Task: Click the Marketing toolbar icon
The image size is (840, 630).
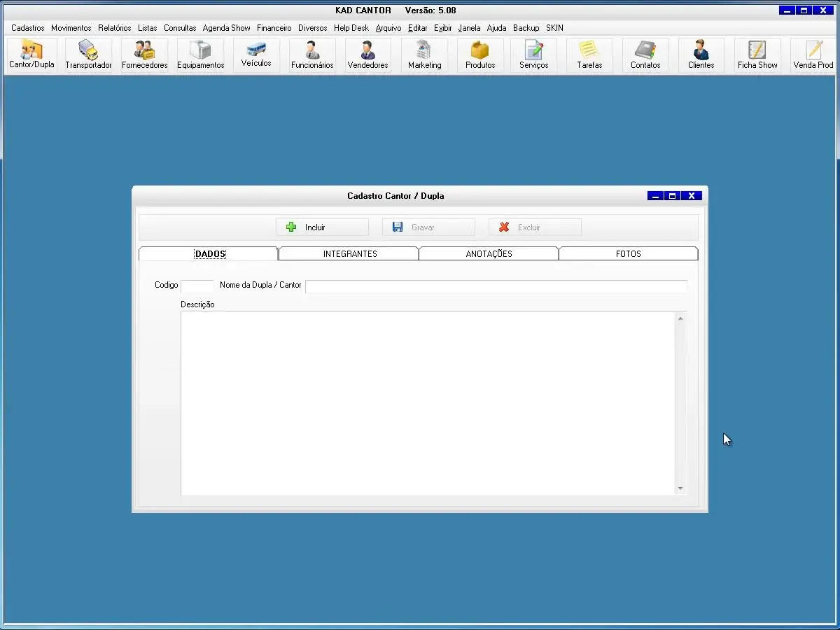Action: tap(424, 55)
